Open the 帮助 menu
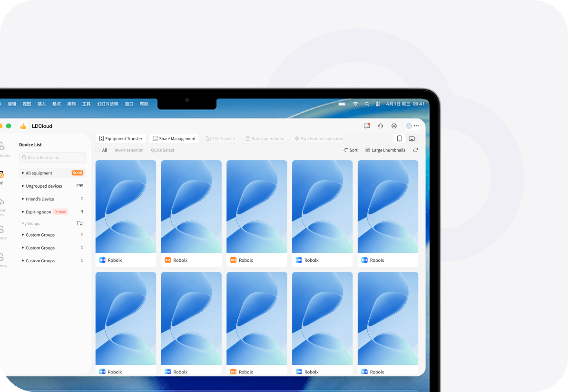The height and width of the screenshot is (392, 568). 144,104
